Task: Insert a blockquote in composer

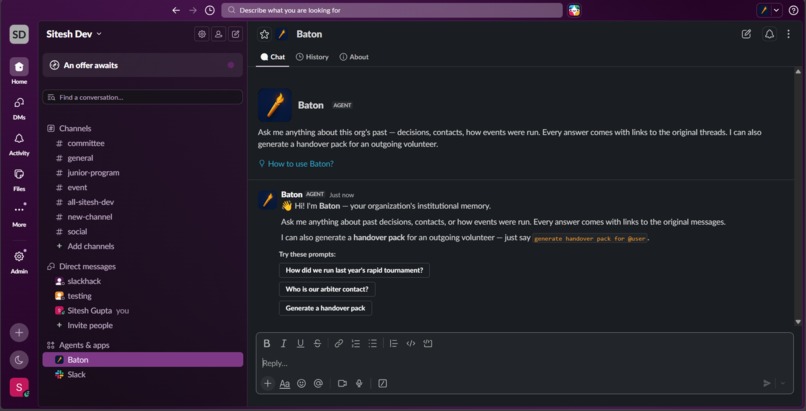Action: (394, 344)
